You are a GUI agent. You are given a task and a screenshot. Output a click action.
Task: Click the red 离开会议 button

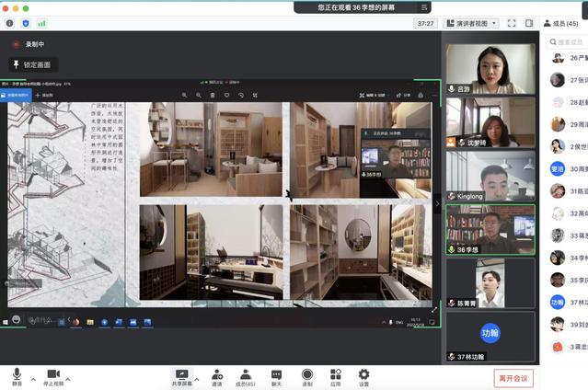(x=513, y=378)
